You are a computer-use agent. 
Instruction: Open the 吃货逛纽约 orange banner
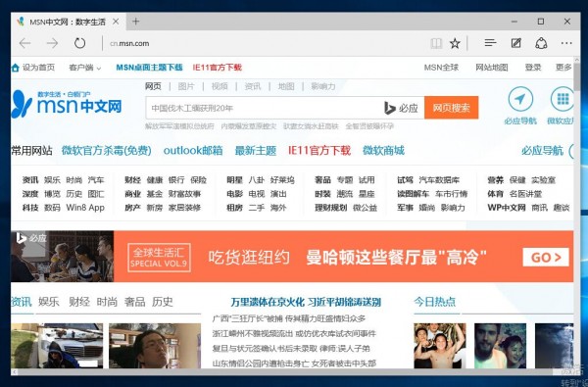pyautogui.click(x=292, y=257)
